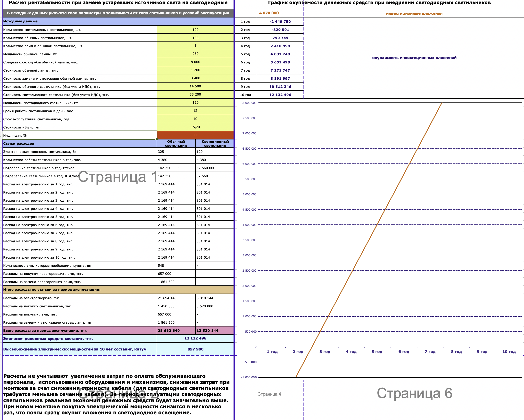Select the 'Итого расходы по статьям' header row
Viewport: 524px width, 420px height.
[118, 289]
